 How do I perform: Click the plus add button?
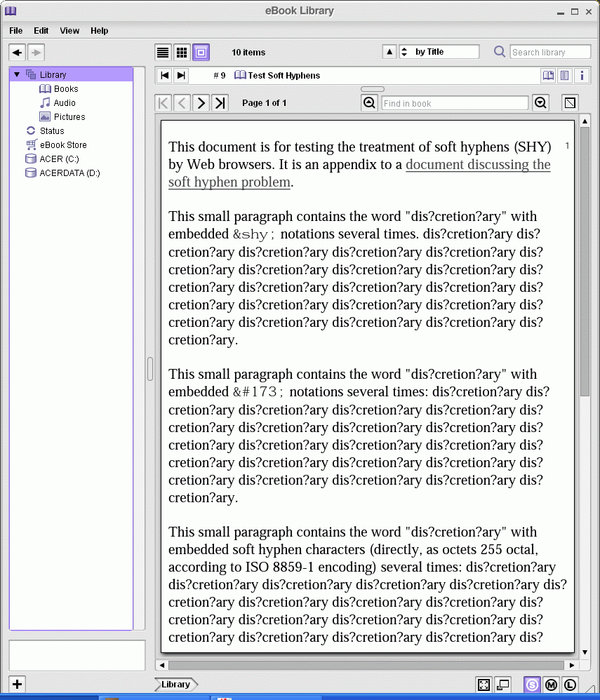17,684
